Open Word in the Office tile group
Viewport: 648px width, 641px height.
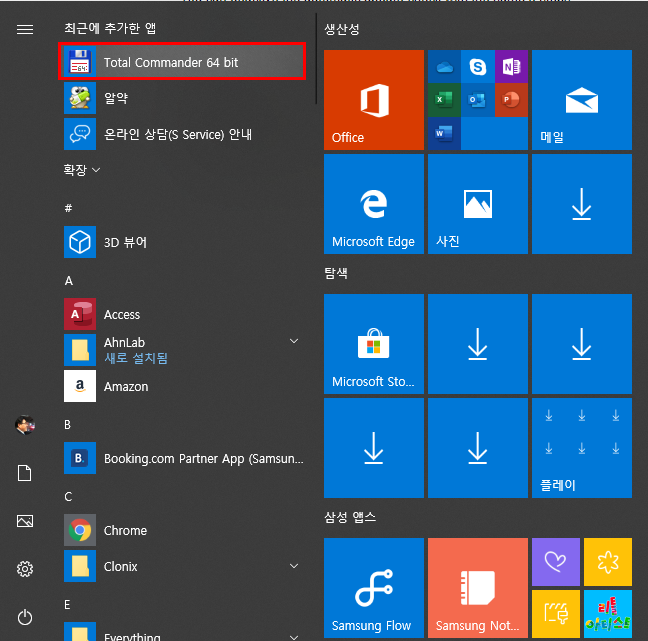click(x=444, y=133)
